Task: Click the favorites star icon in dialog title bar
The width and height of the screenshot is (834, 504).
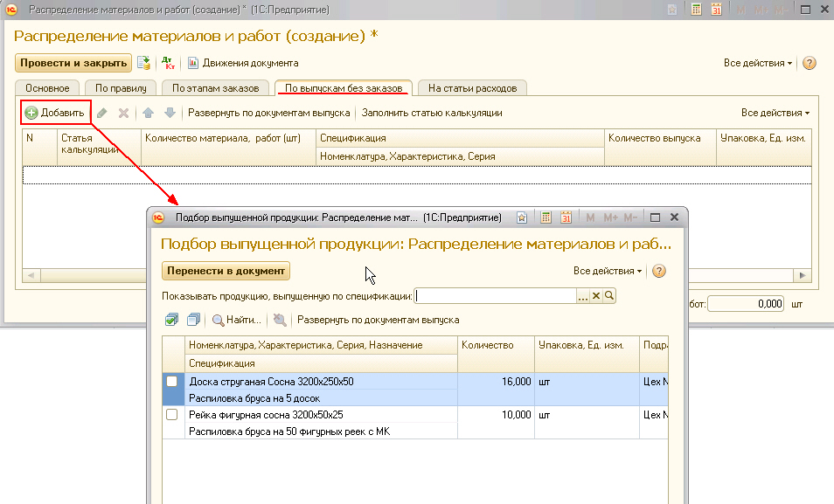Action: [522, 217]
